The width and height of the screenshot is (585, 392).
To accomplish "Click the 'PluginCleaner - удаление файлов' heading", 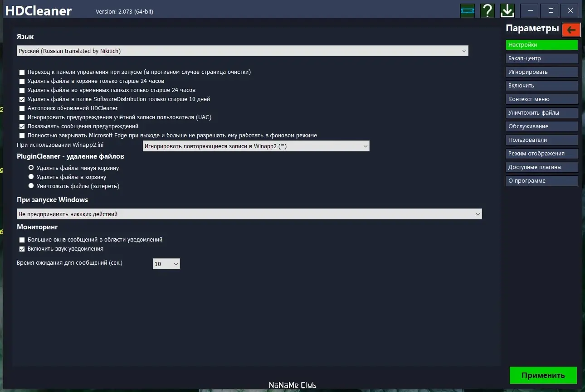I will pos(70,156).
